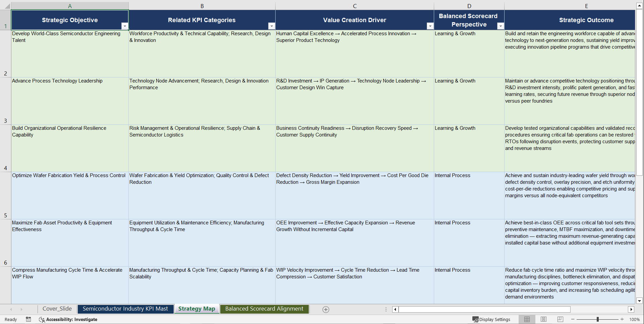Open Display Settings in status bar
The width and height of the screenshot is (644, 324).
491,319
